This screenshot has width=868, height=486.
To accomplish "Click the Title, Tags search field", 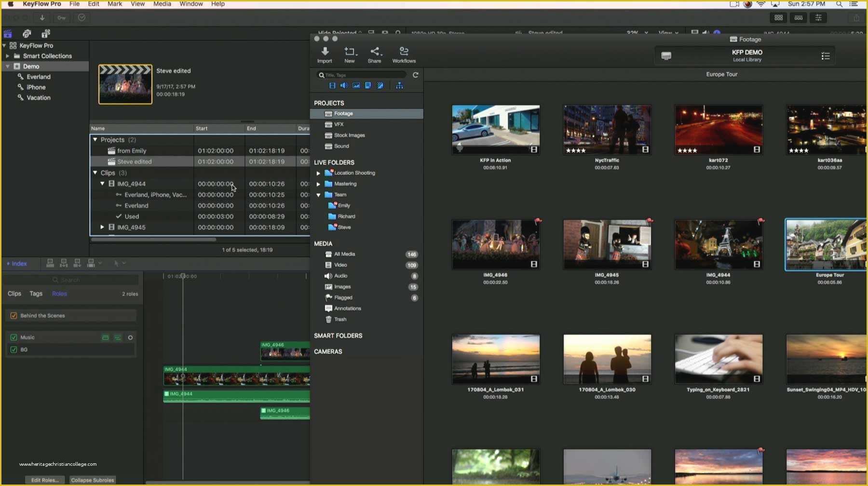I will [362, 75].
